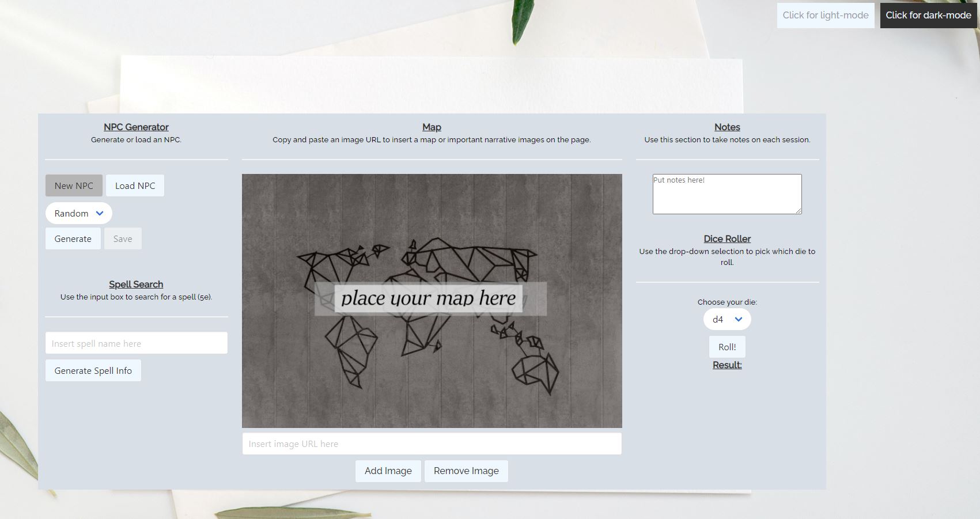Click Remove Image to clear the map
980x519 pixels.
click(466, 471)
